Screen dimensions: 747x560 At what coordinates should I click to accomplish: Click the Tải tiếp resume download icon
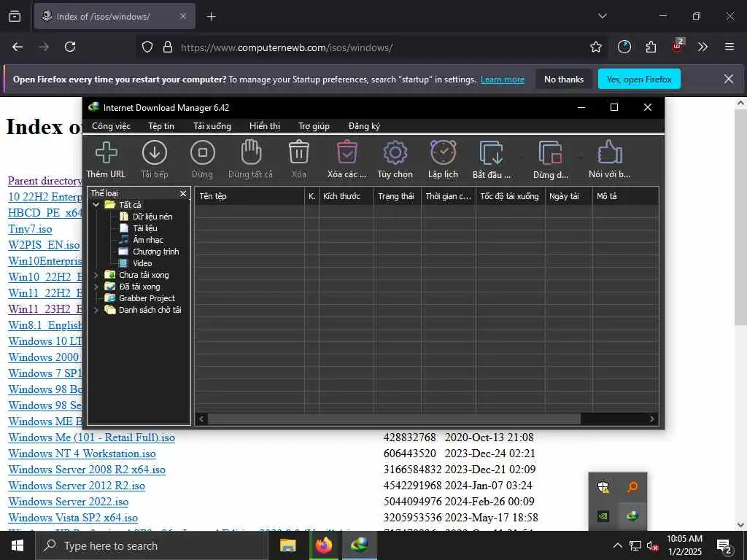(155, 152)
